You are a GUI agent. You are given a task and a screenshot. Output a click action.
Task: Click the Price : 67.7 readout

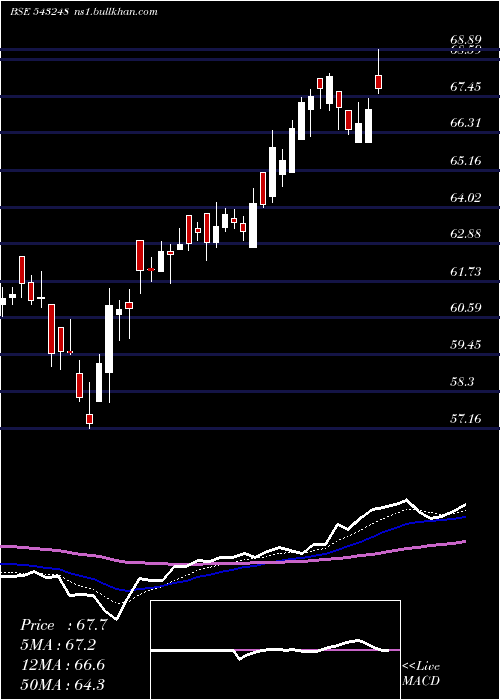click(x=63, y=625)
